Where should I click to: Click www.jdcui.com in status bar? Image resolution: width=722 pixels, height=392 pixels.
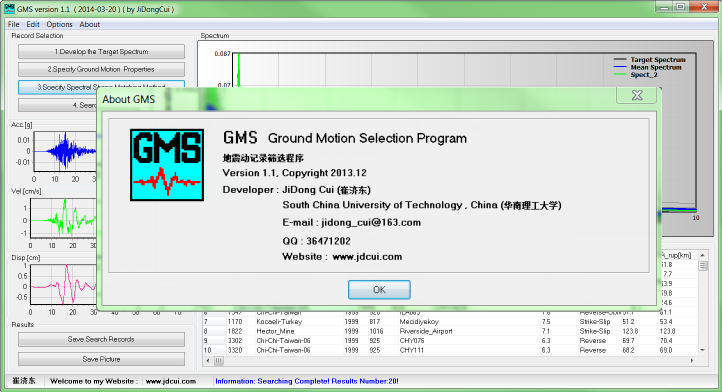[x=171, y=381]
